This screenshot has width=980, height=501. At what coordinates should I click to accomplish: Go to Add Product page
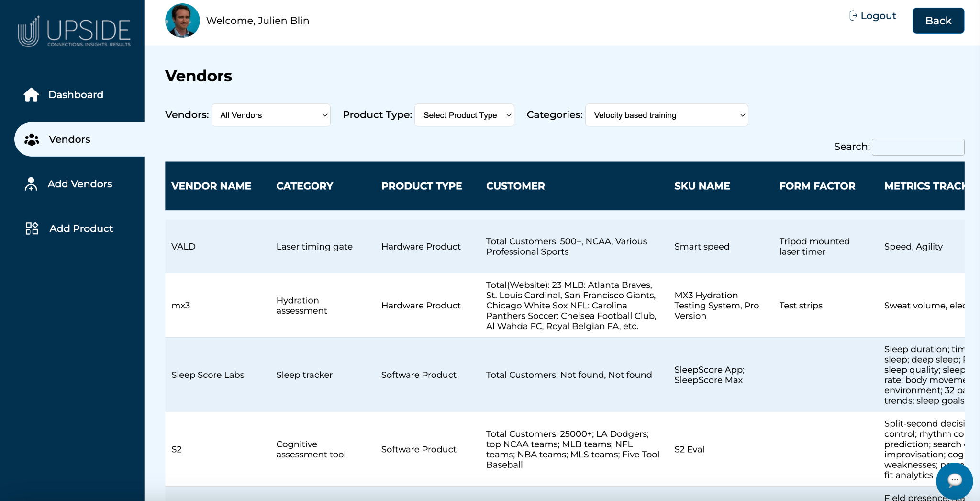(81, 228)
